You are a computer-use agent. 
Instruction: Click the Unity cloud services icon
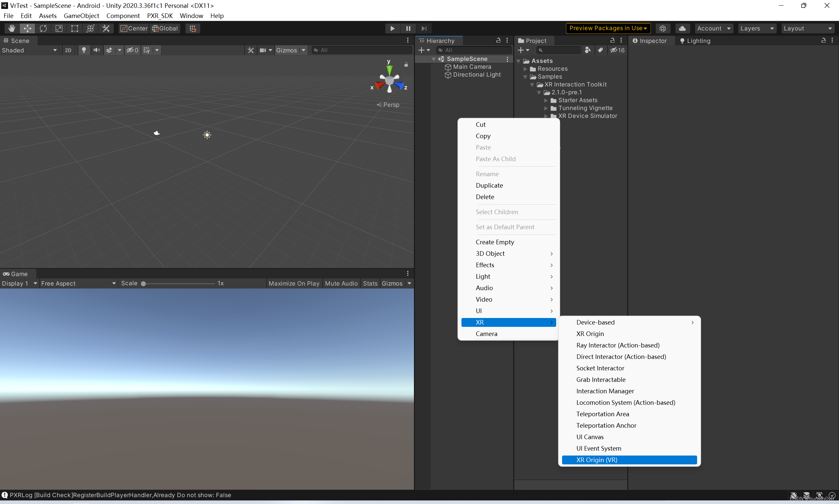683,28
